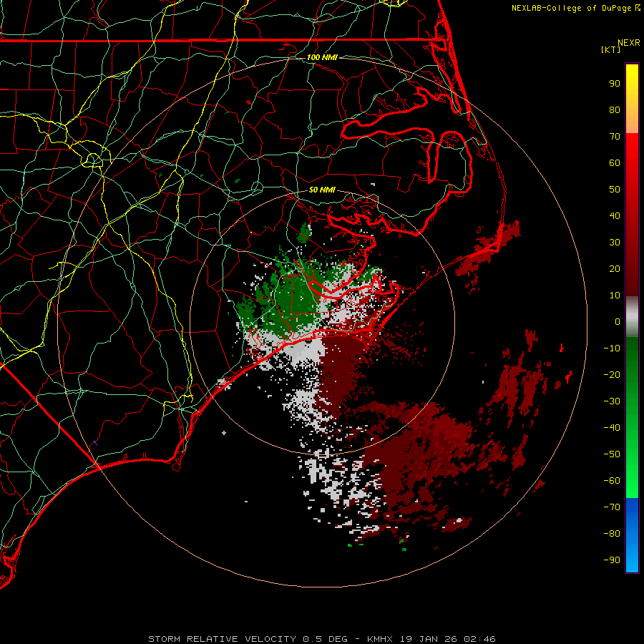Click the 100 NMI range ring label
Image resolution: width=644 pixels, height=644 pixels.
click(x=322, y=57)
